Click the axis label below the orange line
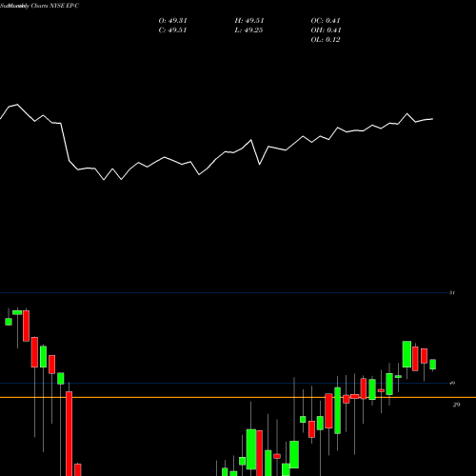The height and width of the screenshot is (476, 476). 456,405
